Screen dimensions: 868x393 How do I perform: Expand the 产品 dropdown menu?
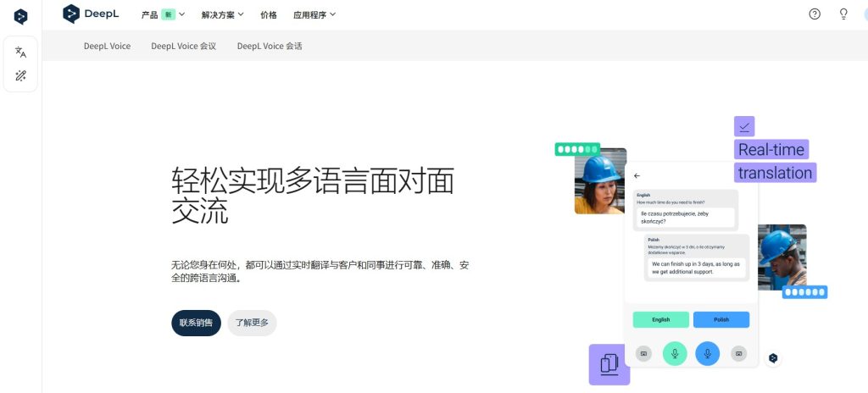tap(164, 15)
